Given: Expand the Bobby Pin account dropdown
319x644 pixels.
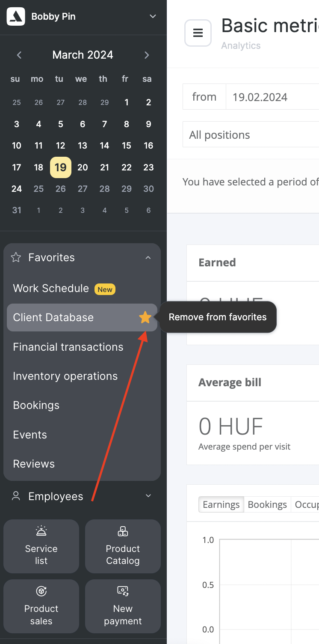Looking at the screenshot, I should pos(153,16).
